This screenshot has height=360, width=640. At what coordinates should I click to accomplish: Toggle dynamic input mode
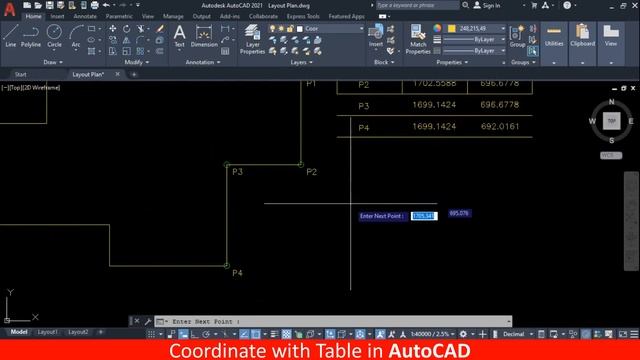(x=183, y=334)
